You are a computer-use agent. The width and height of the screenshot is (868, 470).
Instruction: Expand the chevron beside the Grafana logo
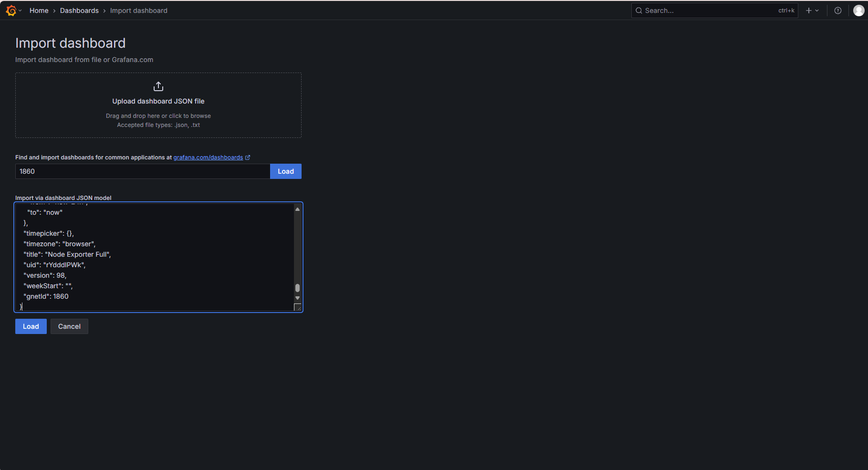click(20, 10)
